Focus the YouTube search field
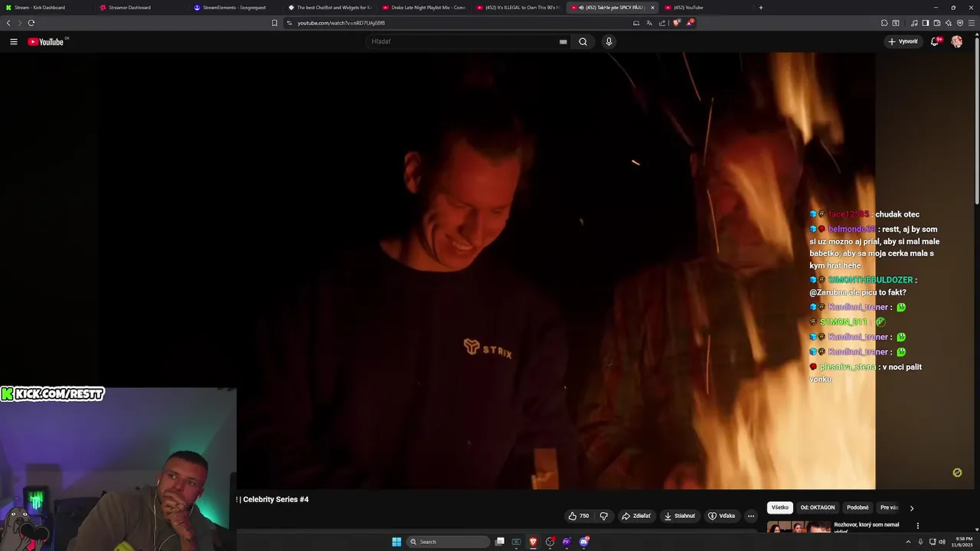The width and height of the screenshot is (980, 551). tap(463, 41)
